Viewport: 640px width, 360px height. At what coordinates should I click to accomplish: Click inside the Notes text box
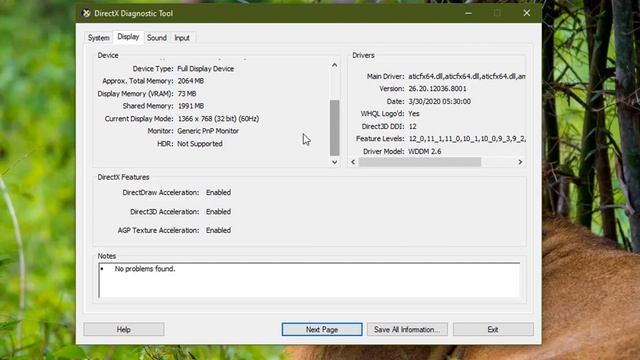309,280
